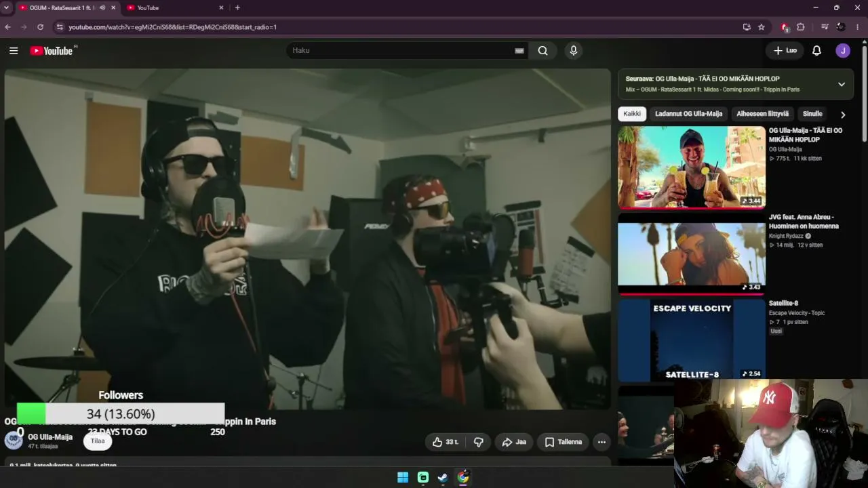
Task: Open the browser extensions puzzle icon
Action: (x=801, y=27)
